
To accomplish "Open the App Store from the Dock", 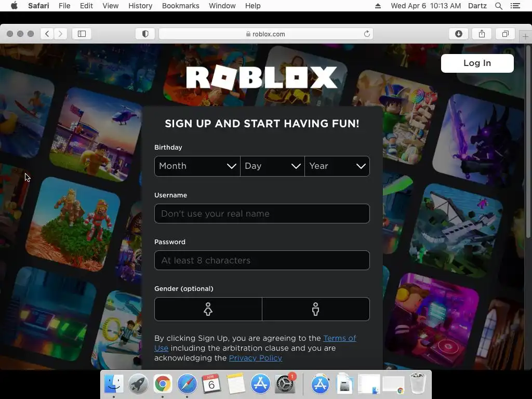I will point(260,384).
